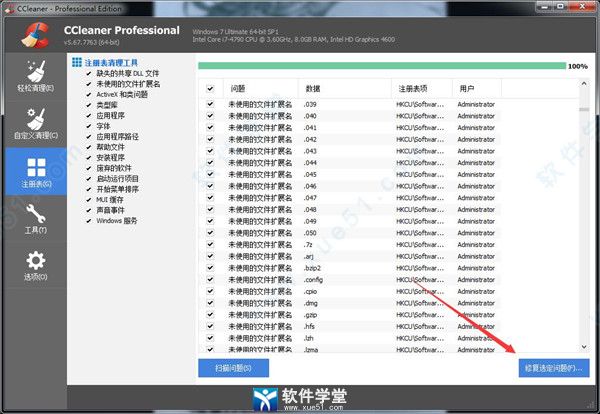
Task: Toggle Windows 服务 checkmark
Action: (89, 221)
